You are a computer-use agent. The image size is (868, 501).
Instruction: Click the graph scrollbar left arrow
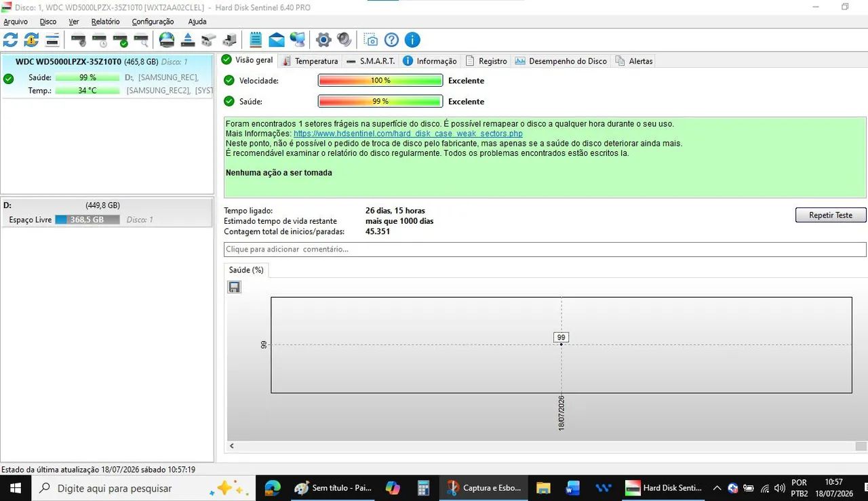click(232, 446)
